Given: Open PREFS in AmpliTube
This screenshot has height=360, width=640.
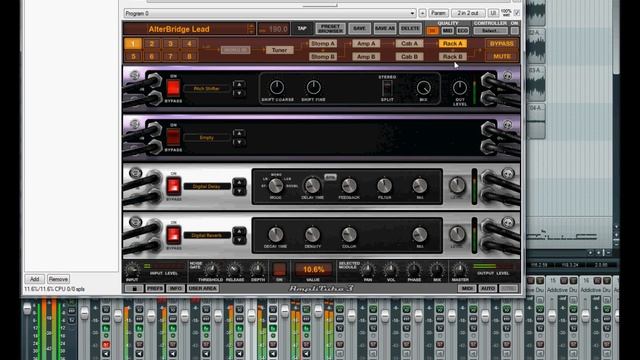Looking at the screenshot, I should tap(155, 288).
